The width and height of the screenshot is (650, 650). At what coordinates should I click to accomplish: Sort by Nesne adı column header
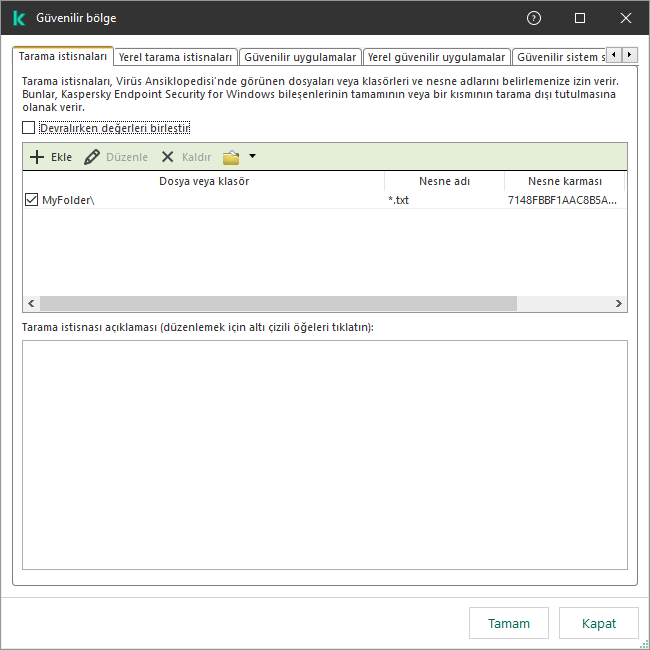tap(444, 181)
